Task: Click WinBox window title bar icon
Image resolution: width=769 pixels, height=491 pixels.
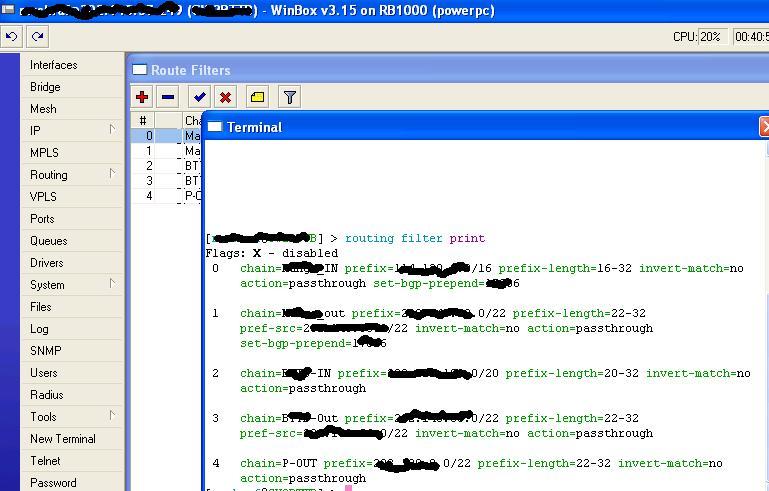Action: pos(8,9)
